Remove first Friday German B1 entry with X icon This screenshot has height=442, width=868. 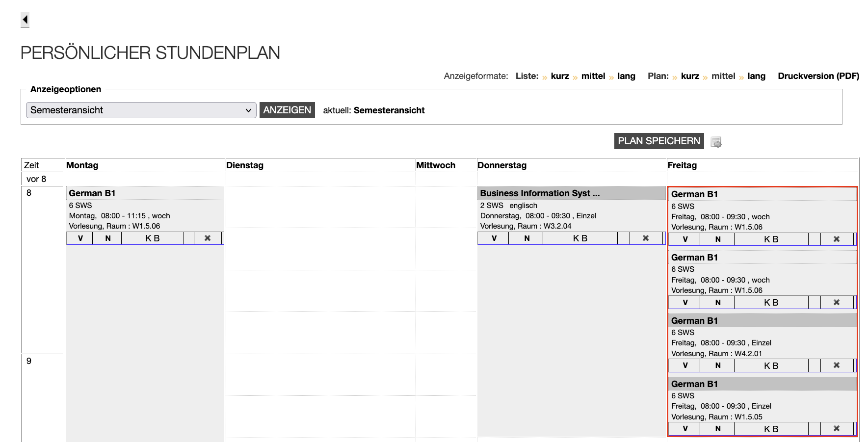(x=837, y=239)
